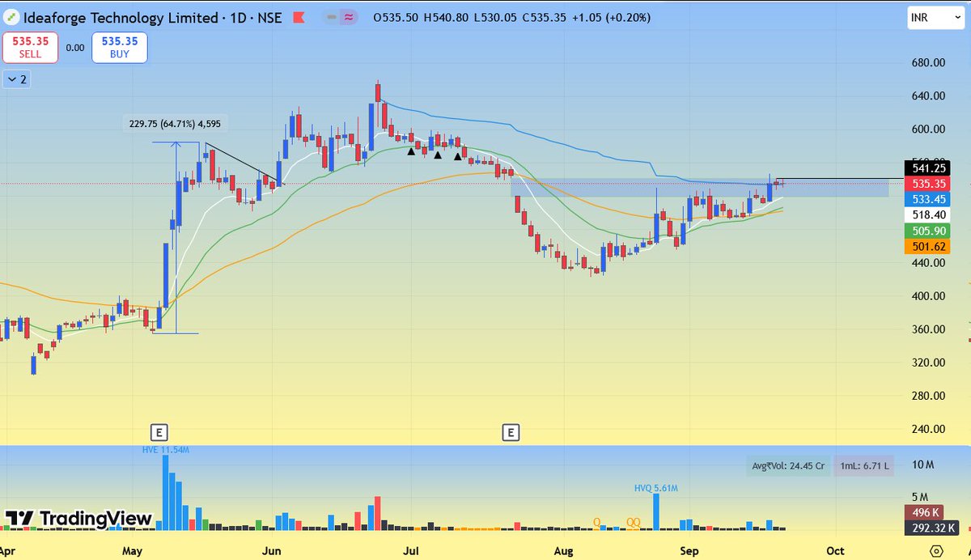This screenshot has width=971, height=560.
Task: Click the "Q" dividend marker in volume pane
Action: click(x=596, y=524)
